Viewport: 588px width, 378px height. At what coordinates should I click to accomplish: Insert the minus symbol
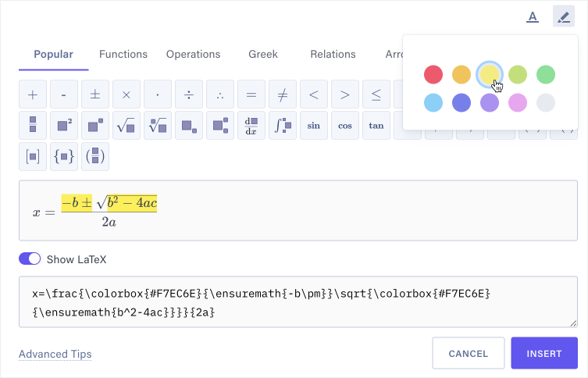click(64, 94)
